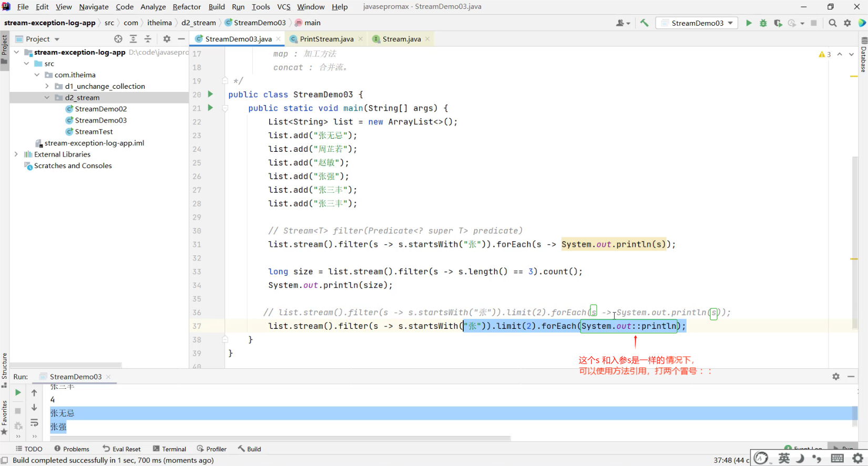Screen dimensions: 868x466
Task: Start debugging with the Debug bug icon
Action: [763, 23]
